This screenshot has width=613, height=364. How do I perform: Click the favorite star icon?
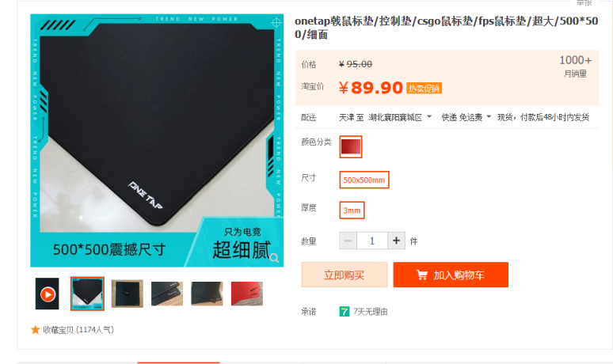pos(35,330)
